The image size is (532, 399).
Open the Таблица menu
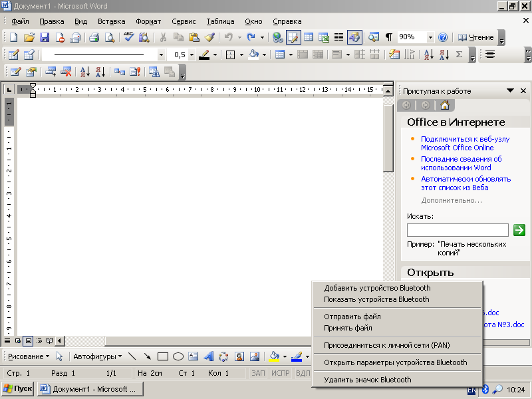[220, 21]
